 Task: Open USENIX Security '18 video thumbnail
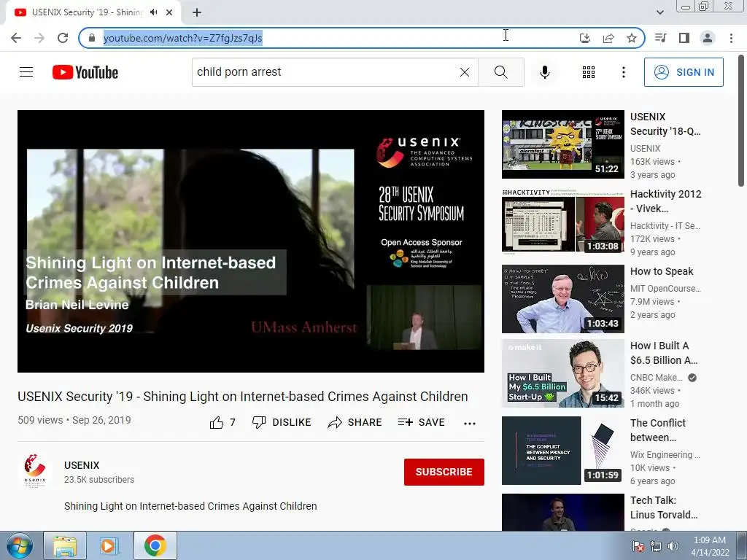pos(562,144)
